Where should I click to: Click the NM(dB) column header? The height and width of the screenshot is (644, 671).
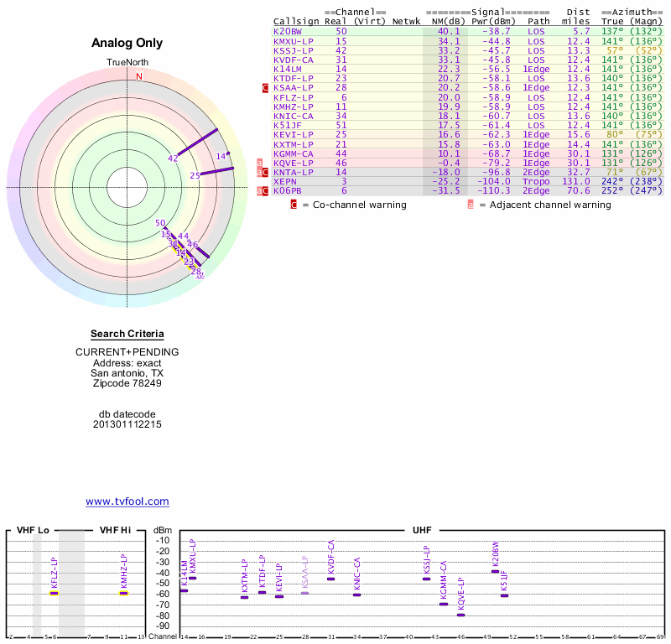[x=442, y=21]
